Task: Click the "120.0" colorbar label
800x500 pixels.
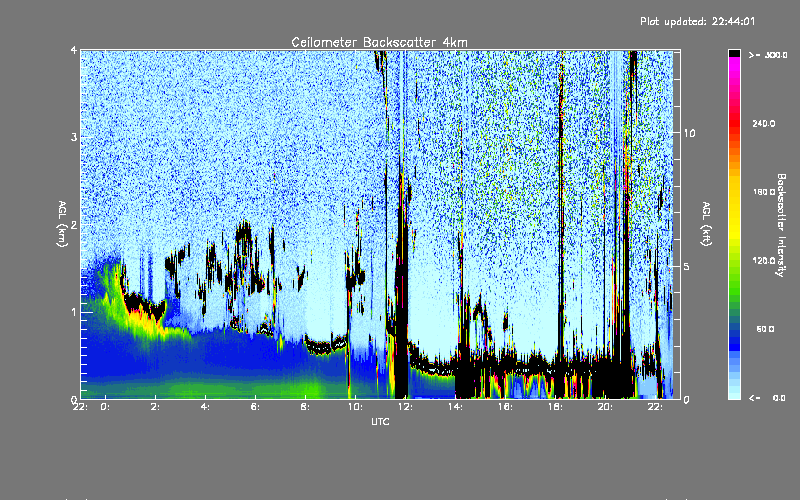Action: 764,260
